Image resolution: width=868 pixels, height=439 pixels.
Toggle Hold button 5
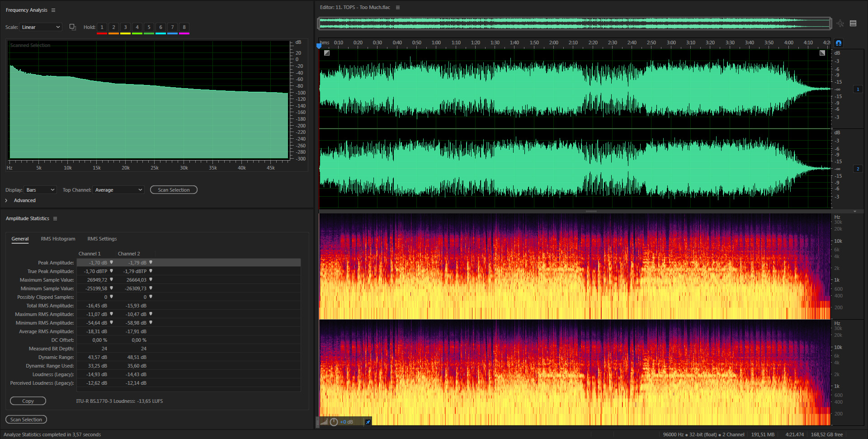click(x=149, y=27)
